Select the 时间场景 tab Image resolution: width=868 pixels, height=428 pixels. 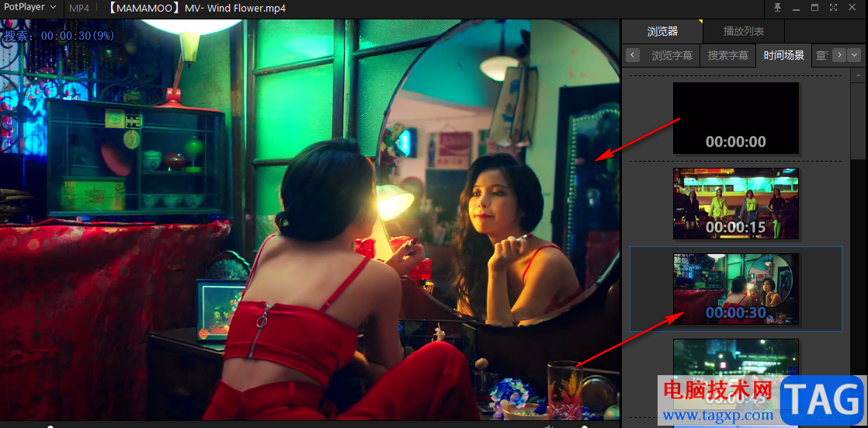784,55
